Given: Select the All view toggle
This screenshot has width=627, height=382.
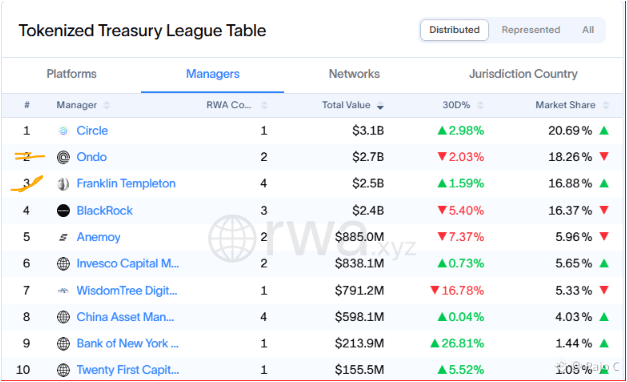Looking at the screenshot, I should pos(588,30).
